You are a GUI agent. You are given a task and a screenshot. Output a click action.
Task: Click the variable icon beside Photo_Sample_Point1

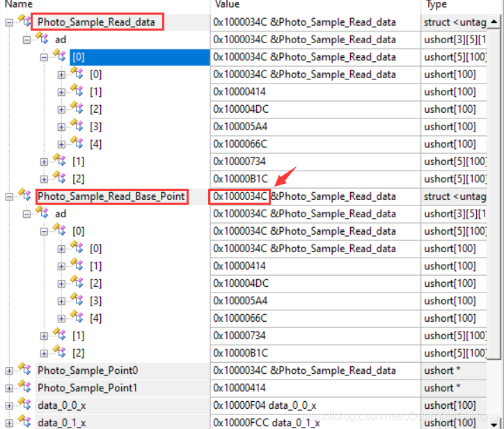tap(24, 387)
